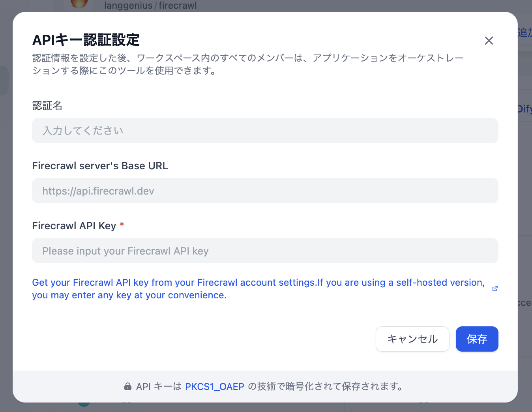Screen dimensions: 532x412
Task: Close the API key settings dialog
Action: (x=489, y=41)
